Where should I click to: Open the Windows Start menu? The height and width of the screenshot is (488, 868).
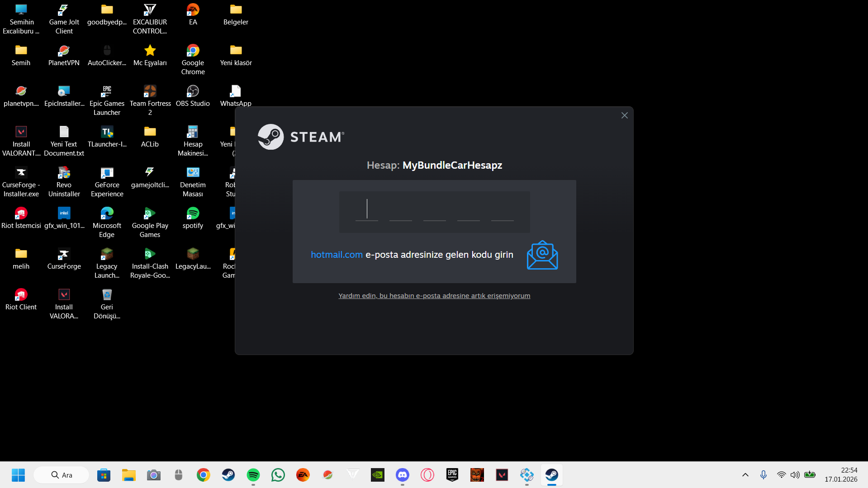tap(18, 475)
